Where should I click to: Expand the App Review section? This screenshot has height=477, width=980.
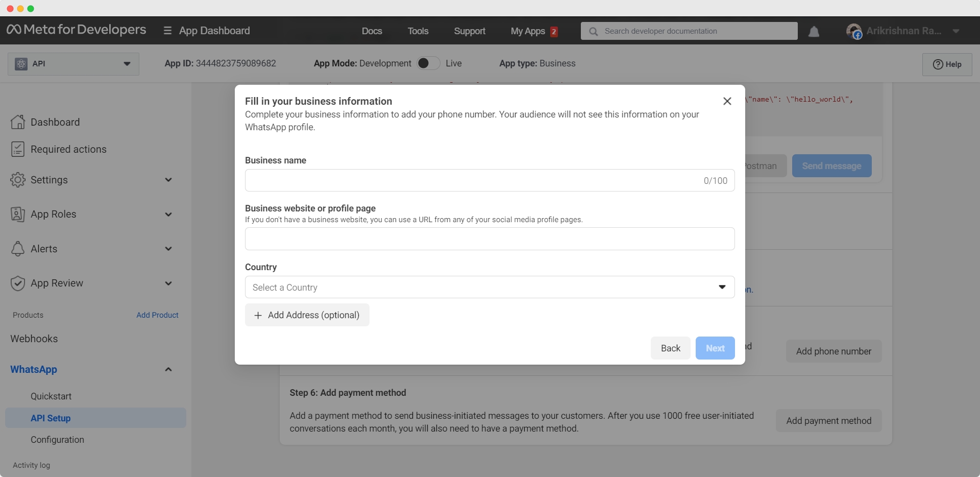point(168,283)
